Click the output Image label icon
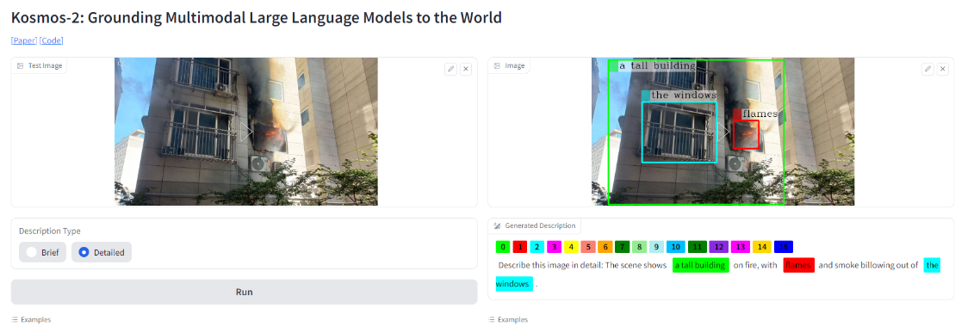 (497, 65)
